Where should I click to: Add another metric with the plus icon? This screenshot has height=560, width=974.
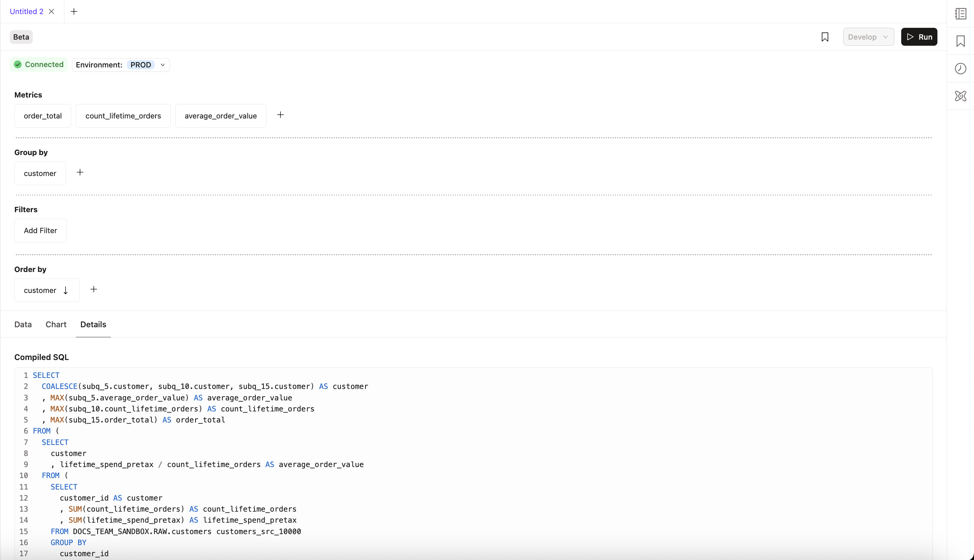[x=280, y=115]
